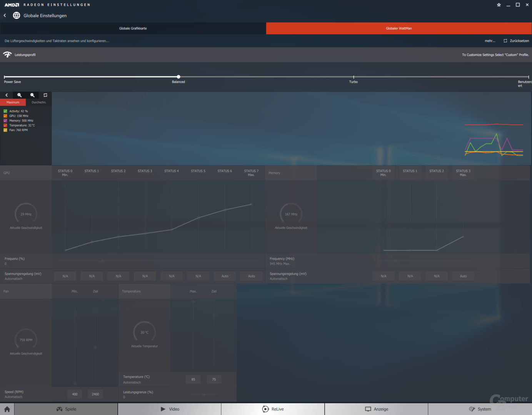
Task: Open the Spiele section
Action: (66, 409)
